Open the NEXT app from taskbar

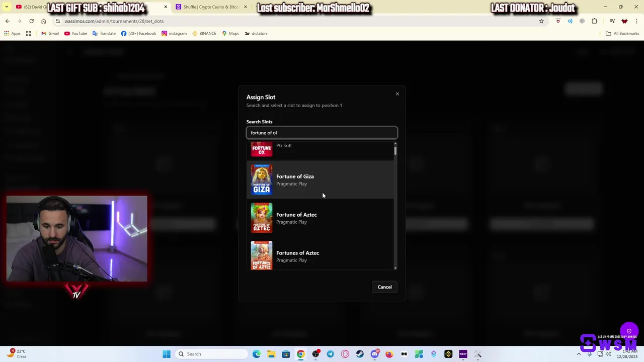pos(463,354)
